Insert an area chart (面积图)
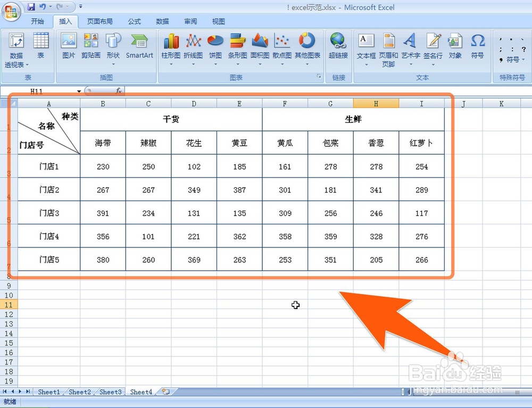Viewport: 532px width, 408px height. 260,49
